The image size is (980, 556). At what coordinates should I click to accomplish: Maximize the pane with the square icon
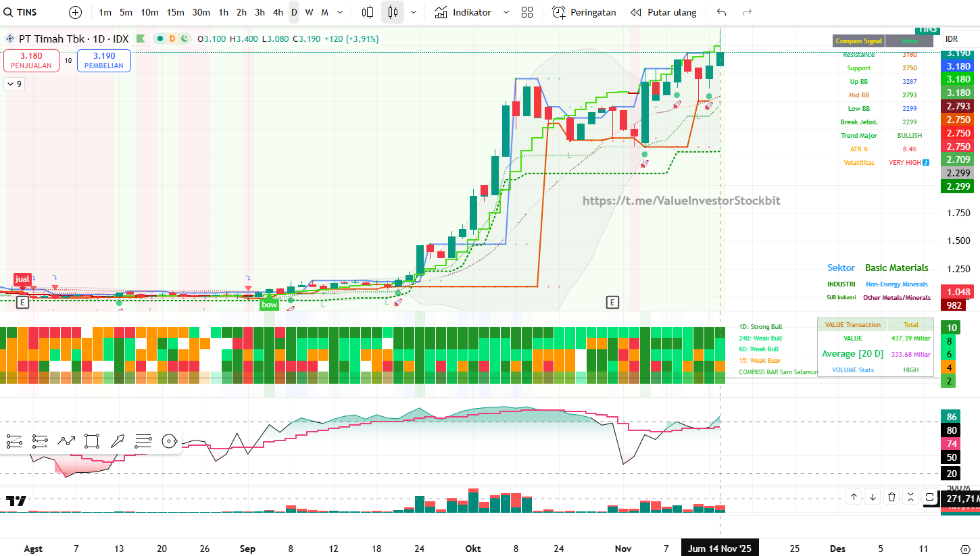pyautogui.click(x=929, y=497)
